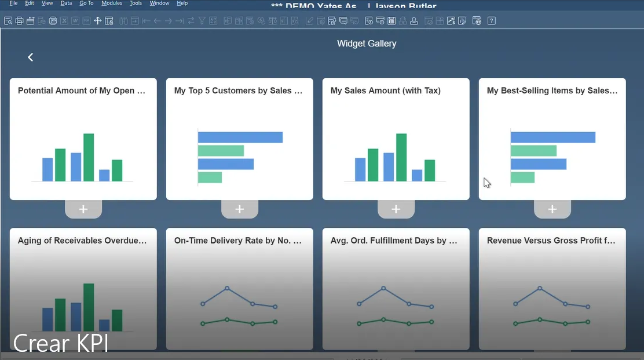
Task: Click the Export to Excel toolbar icon
Action: coord(64,21)
